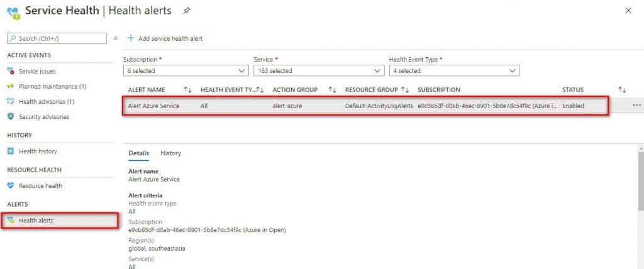Click the Service issues icon
Screen dimensions: 644x269
11,71
